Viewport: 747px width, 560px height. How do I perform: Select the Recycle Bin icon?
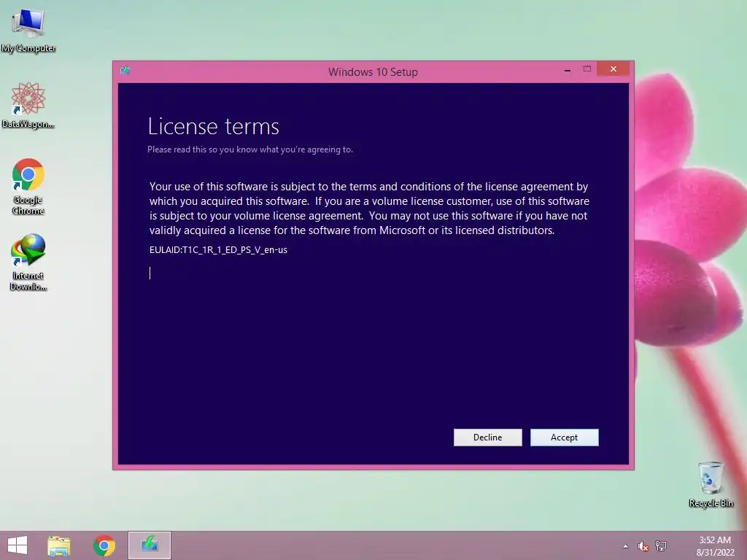tap(711, 484)
